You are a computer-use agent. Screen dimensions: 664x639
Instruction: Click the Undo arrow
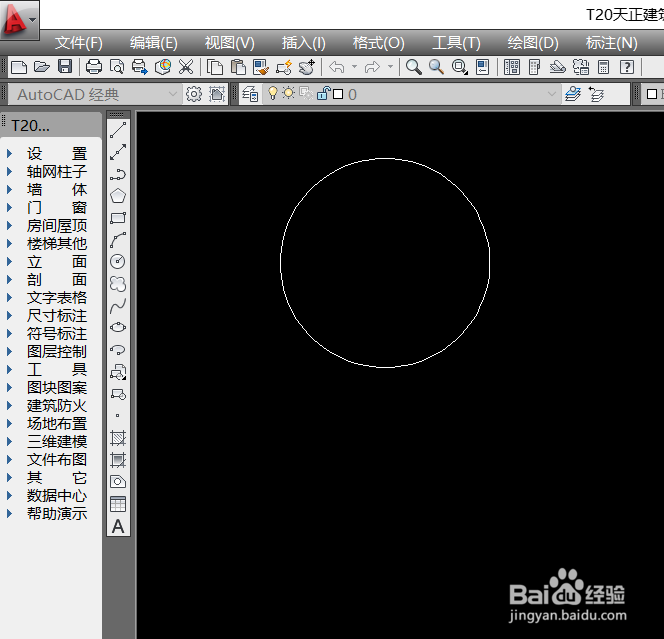click(337, 67)
